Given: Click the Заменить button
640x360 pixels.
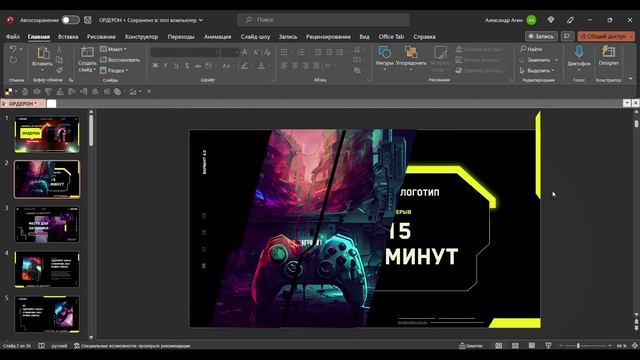Looking at the screenshot, I should tap(536, 60).
